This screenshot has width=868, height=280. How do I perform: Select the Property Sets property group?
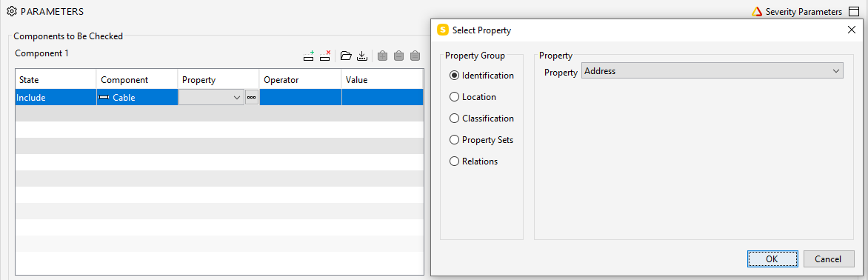pyautogui.click(x=481, y=140)
